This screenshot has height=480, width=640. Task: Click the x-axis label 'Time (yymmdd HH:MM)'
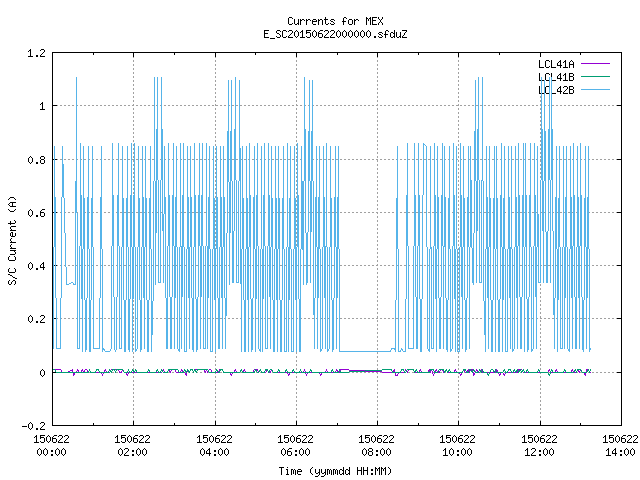coord(335,471)
